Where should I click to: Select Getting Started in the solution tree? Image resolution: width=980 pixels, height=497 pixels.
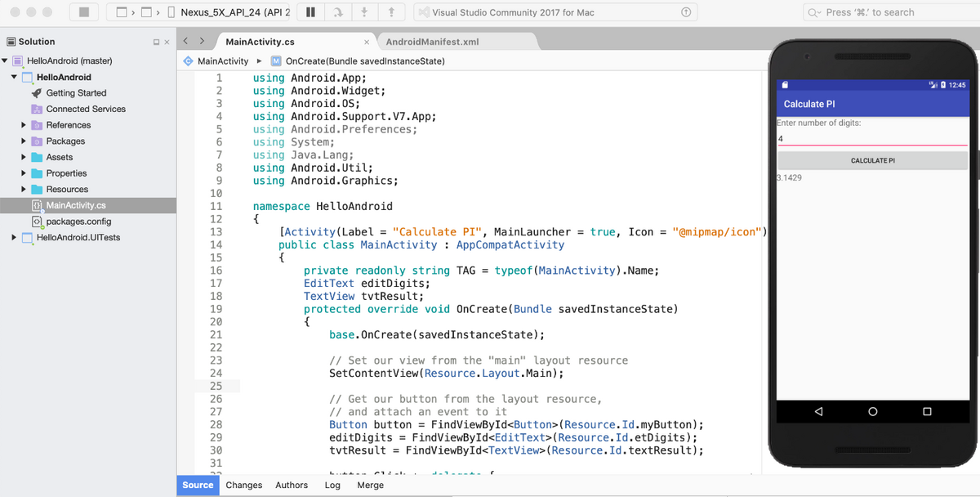click(76, 93)
